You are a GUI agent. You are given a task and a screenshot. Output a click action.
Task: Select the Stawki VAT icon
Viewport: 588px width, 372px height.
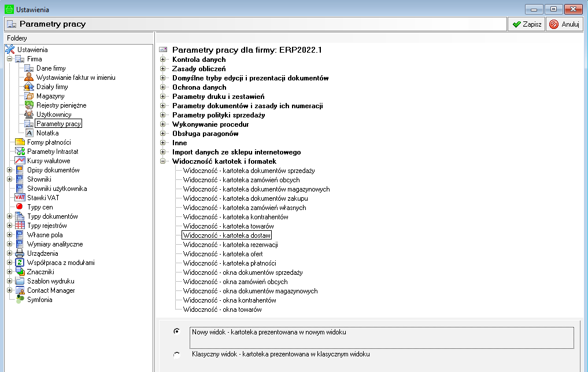click(x=20, y=198)
